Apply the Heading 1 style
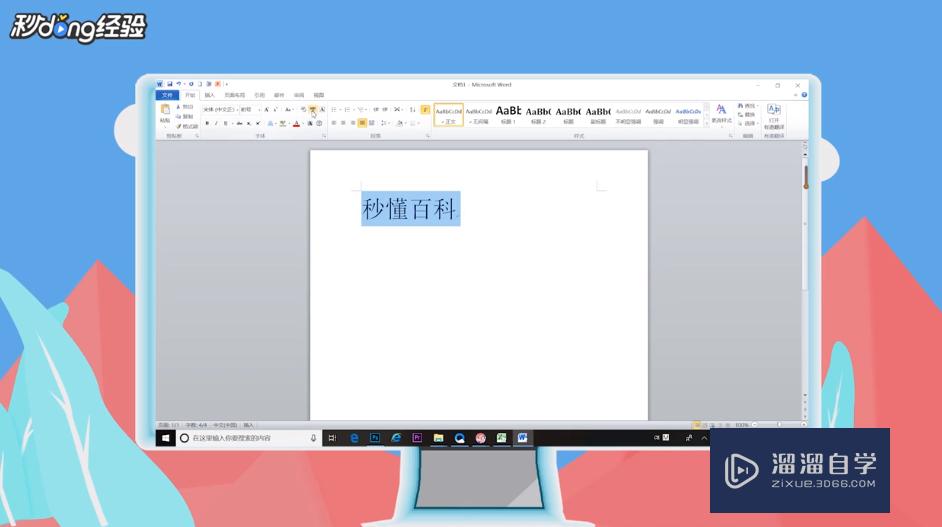This screenshot has width=942, height=527. 508,114
